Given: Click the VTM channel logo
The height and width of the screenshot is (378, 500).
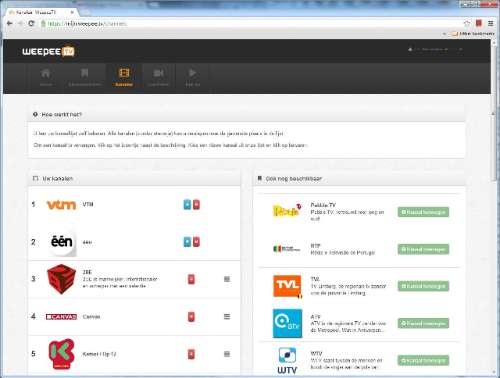Looking at the screenshot, I should pos(61,205).
